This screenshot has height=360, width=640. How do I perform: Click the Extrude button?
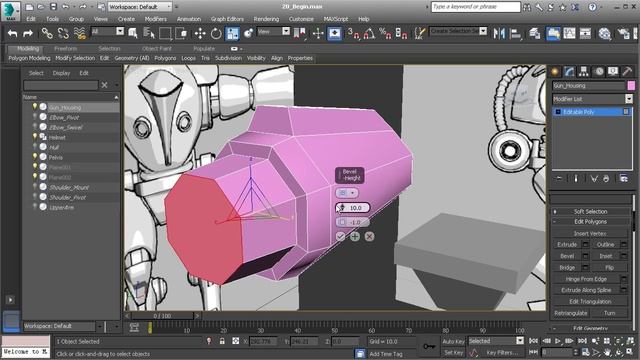[x=567, y=244]
